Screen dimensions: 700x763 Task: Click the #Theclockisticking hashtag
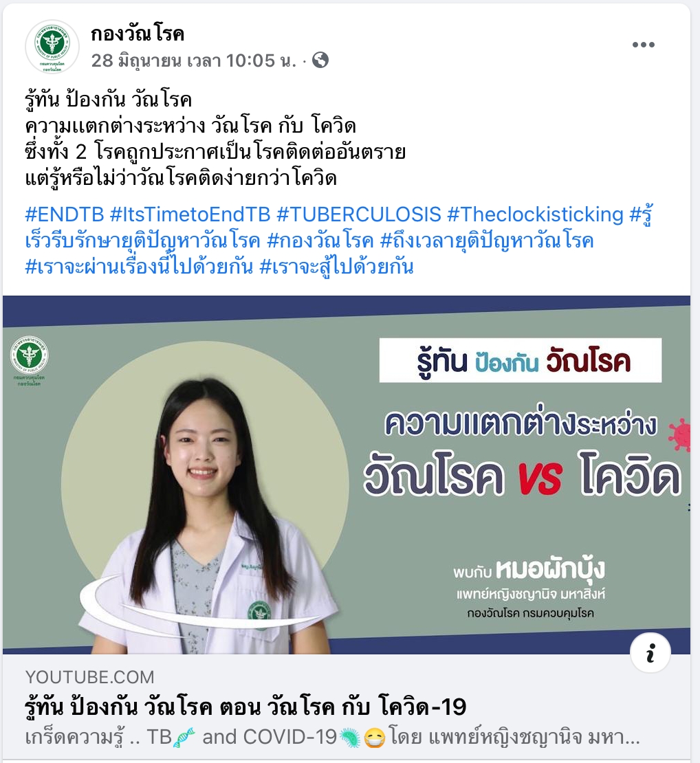pos(535,214)
